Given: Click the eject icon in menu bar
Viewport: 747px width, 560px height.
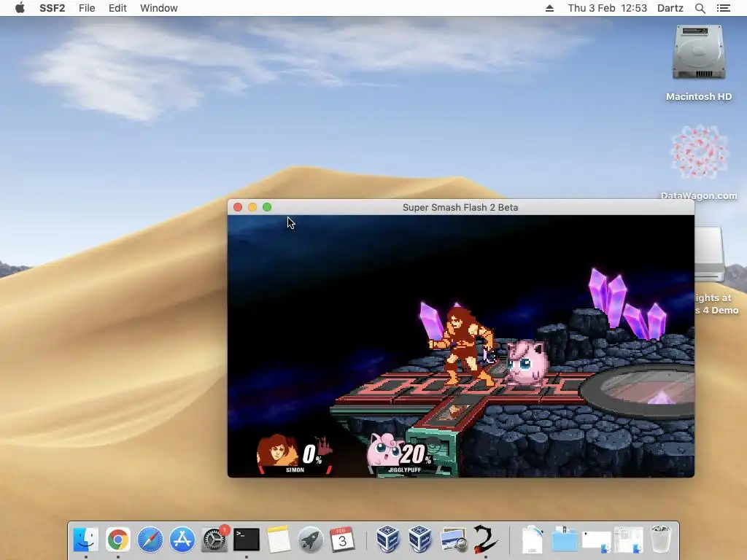Looking at the screenshot, I should coord(549,8).
